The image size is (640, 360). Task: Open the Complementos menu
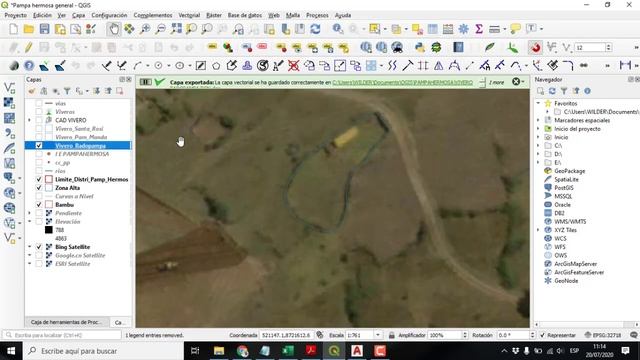click(x=153, y=15)
